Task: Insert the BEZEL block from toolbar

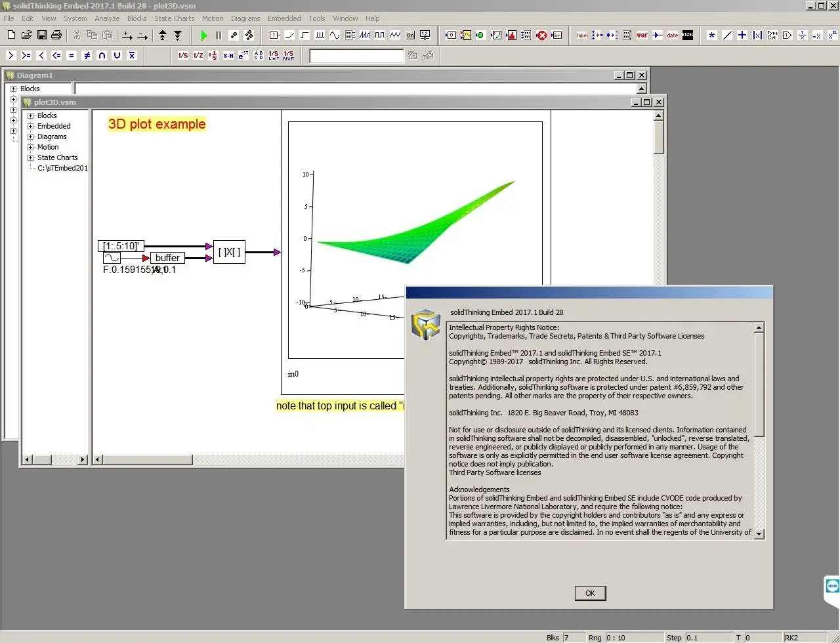Action: pos(688,35)
